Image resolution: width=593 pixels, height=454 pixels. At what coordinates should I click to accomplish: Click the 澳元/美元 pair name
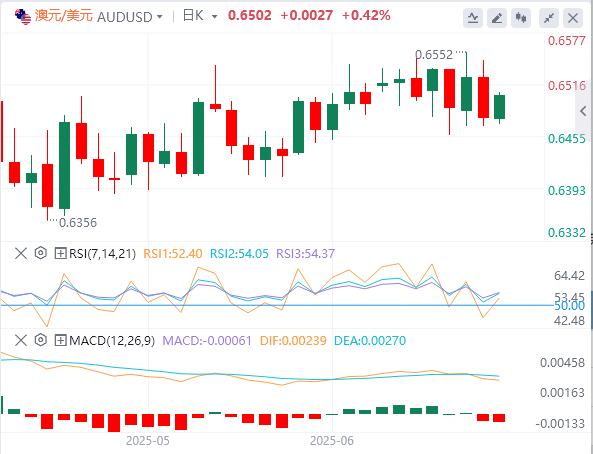coord(64,16)
